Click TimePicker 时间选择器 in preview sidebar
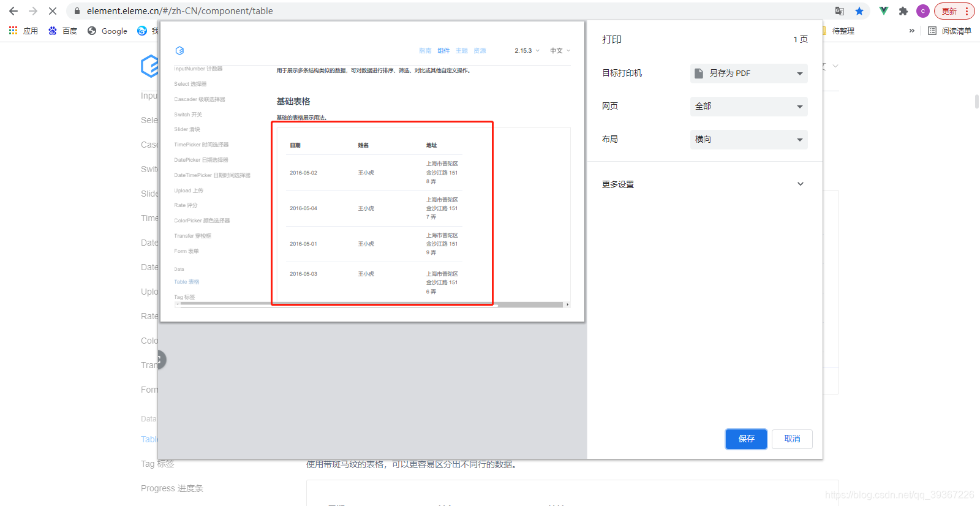The width and height of the screenshot is (980, 506). pyautogui.click(x=201, y=145)
